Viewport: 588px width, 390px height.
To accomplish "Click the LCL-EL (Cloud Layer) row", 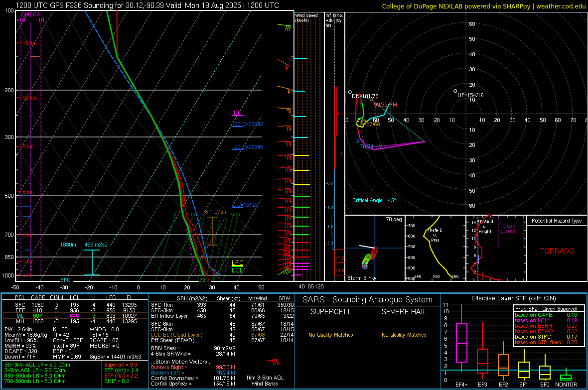I will click(222, 335).
